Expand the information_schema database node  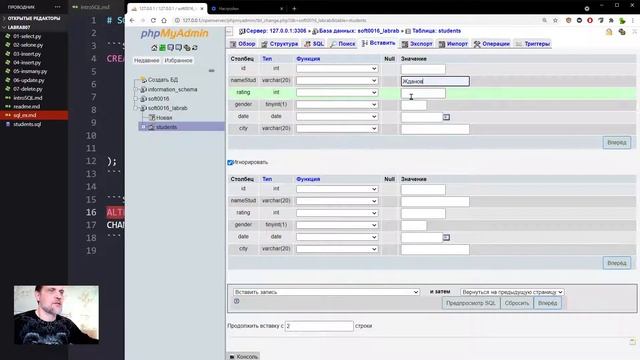136,89
